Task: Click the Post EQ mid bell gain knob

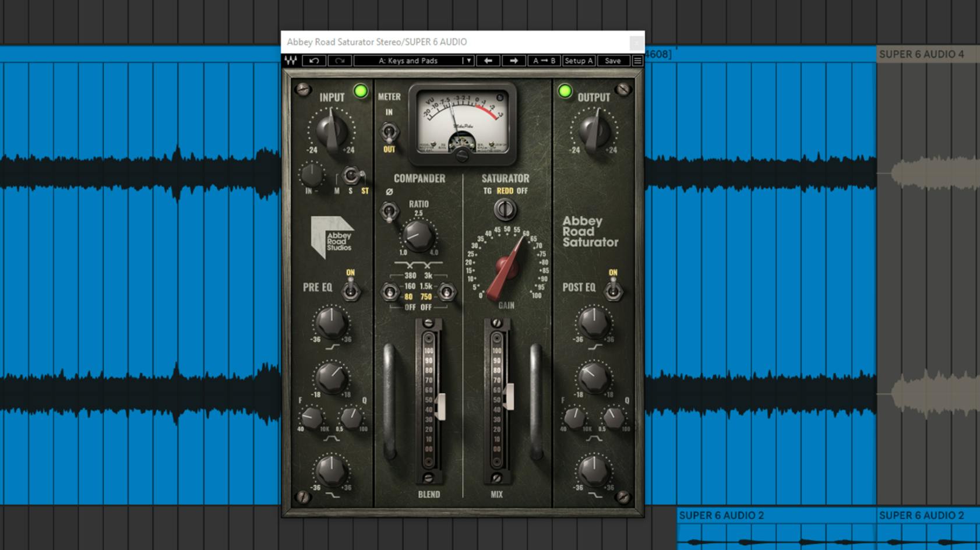Action: point(593,378)
